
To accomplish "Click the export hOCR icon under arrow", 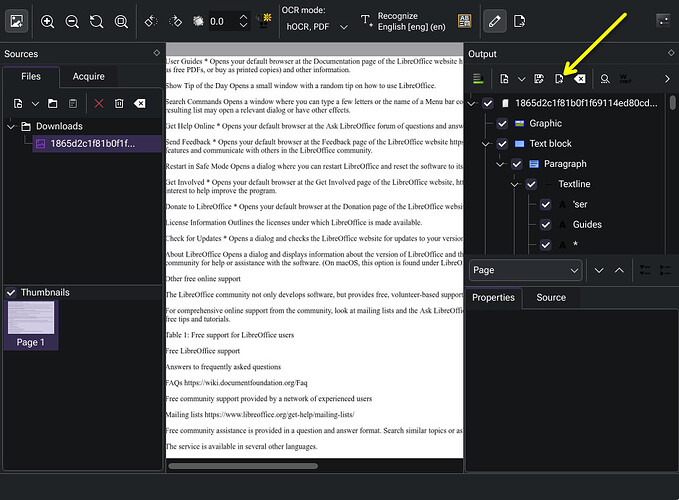I will [x=559, y=79].
